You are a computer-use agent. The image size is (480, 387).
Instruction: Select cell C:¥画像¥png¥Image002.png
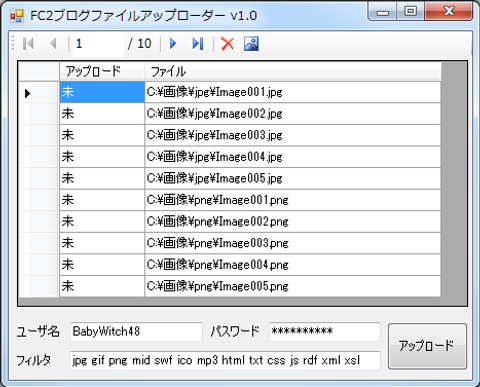[293, 222]
